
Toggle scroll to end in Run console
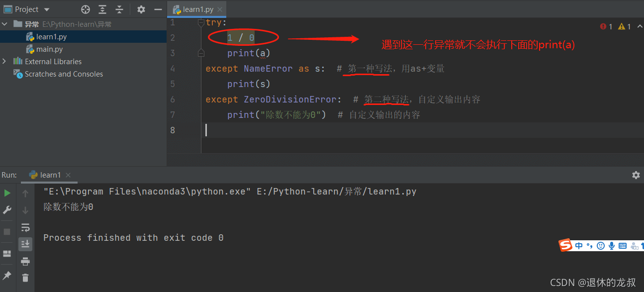click(x=25, y=244)
